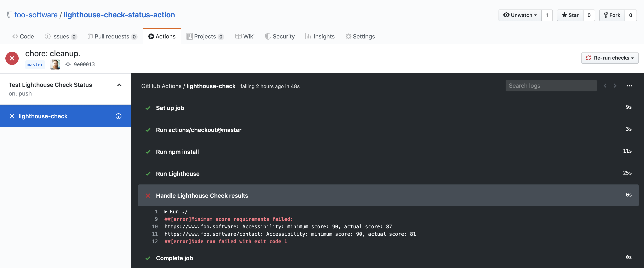Screen dimensions: 644x268
Task: Click the Search logs input field
Action: tap(551, 86)
